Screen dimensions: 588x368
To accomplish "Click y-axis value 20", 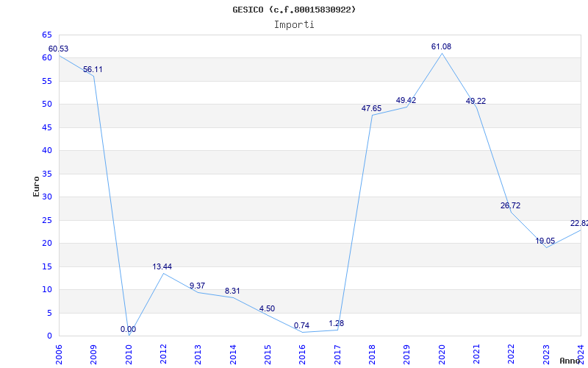I will (47, 244).
